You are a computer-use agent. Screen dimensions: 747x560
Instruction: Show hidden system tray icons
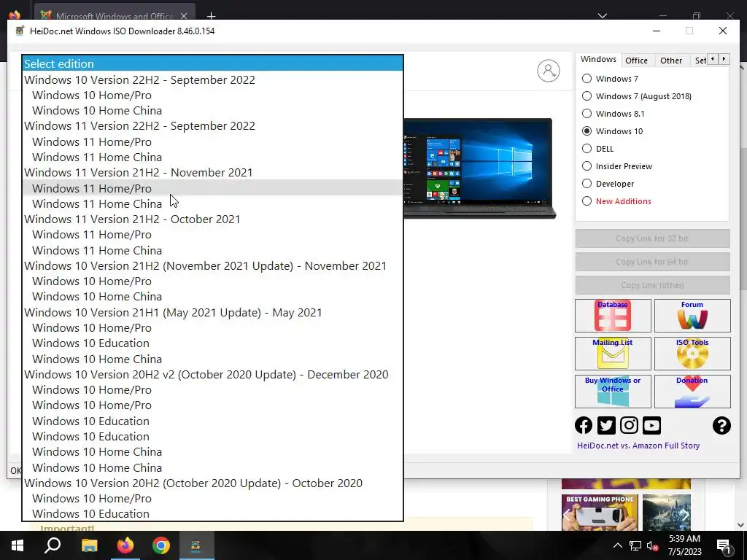[617, 545]
